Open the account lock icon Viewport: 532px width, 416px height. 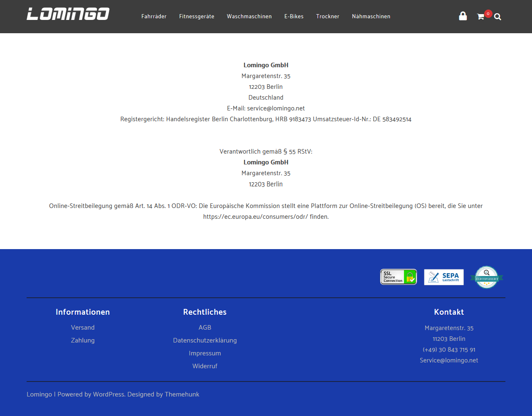point(463,16)
